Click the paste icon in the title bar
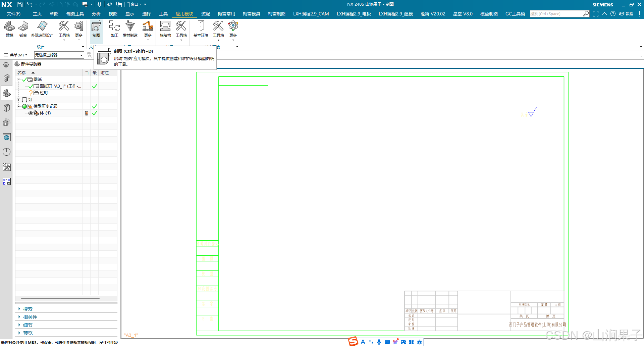 (67, 4)
